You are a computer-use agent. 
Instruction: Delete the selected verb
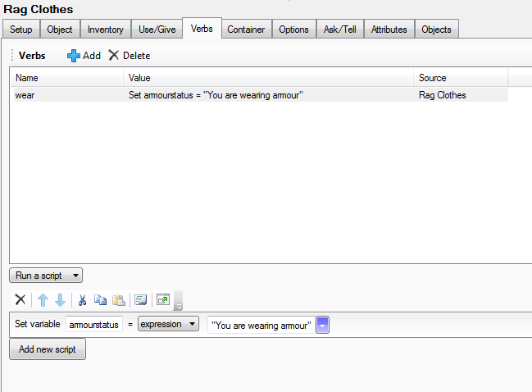point(129,55)
